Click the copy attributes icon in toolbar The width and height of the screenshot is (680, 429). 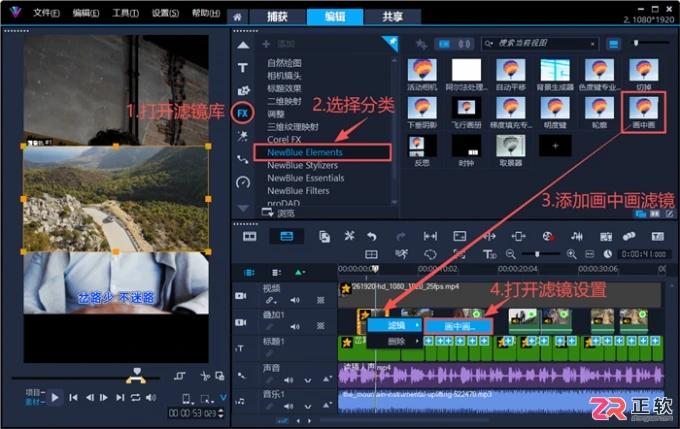coord(324,236)
